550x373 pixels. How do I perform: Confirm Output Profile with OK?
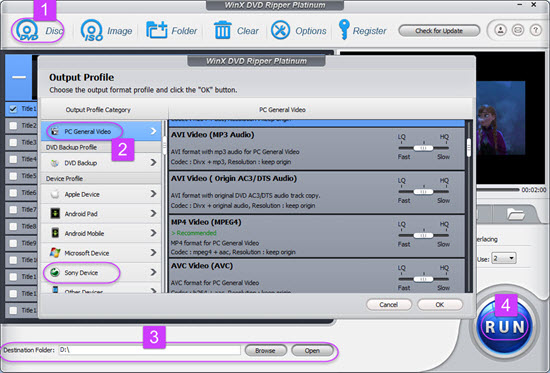tap(440, 305)
